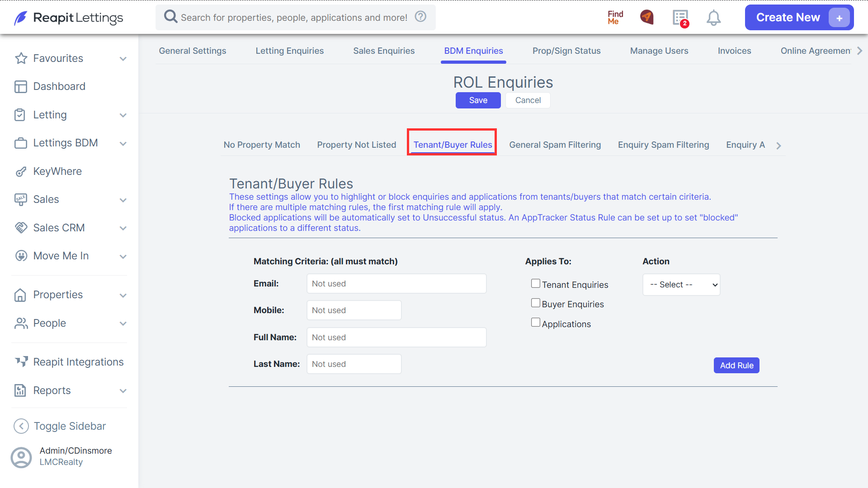The width and height of the screenshot is (868, 488).
Task: Check the Applications checkbox
Action: tap(536, 323)
